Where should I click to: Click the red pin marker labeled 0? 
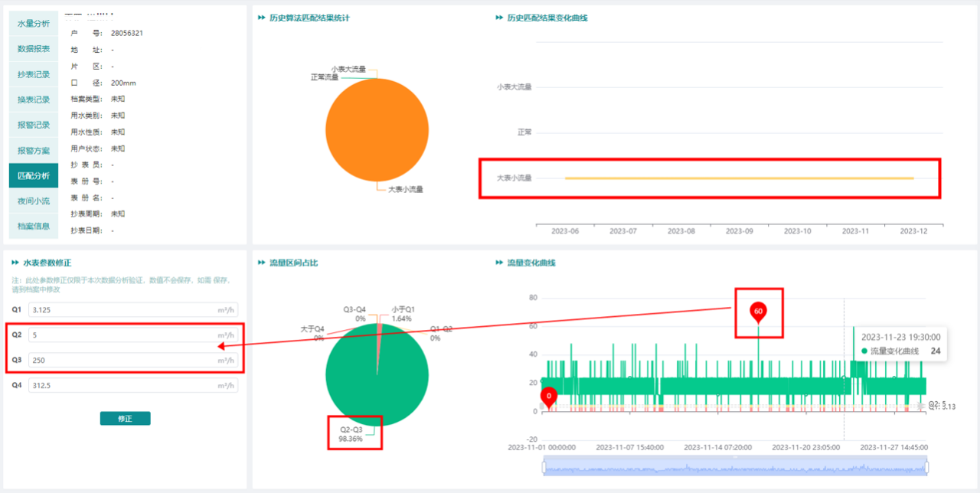[x=548, y=397]
